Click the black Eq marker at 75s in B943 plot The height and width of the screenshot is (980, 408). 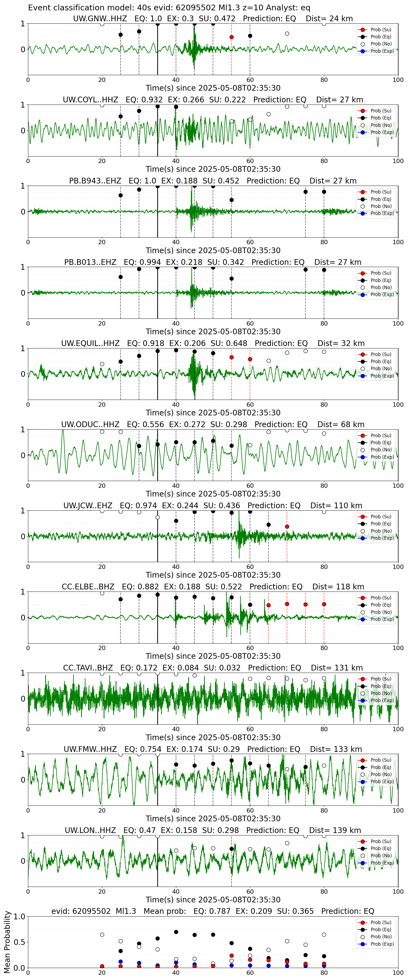(305, 192)
